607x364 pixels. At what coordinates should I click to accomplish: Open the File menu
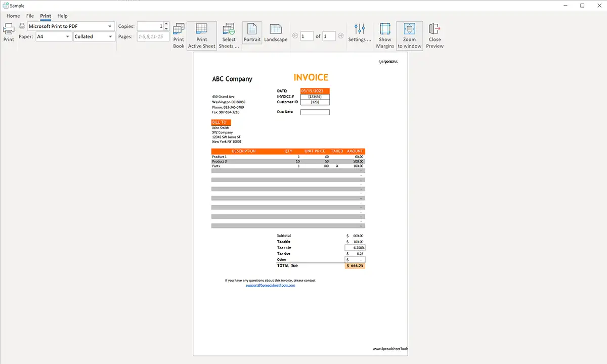30,16
